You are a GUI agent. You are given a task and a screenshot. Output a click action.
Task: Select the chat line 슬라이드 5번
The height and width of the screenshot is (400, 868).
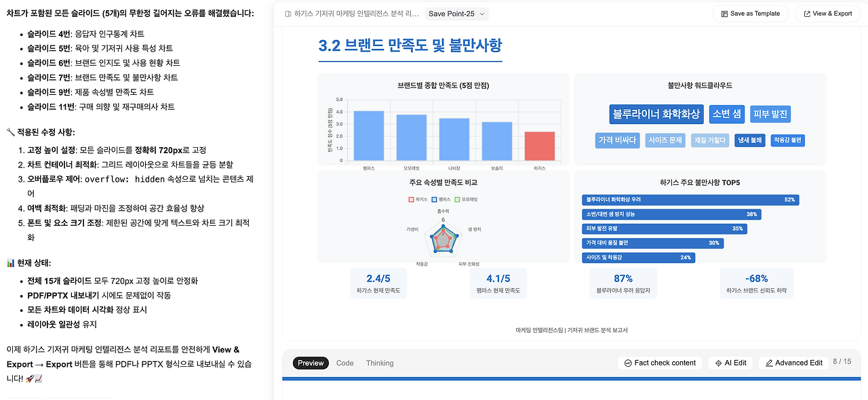[x=100, y=48]
